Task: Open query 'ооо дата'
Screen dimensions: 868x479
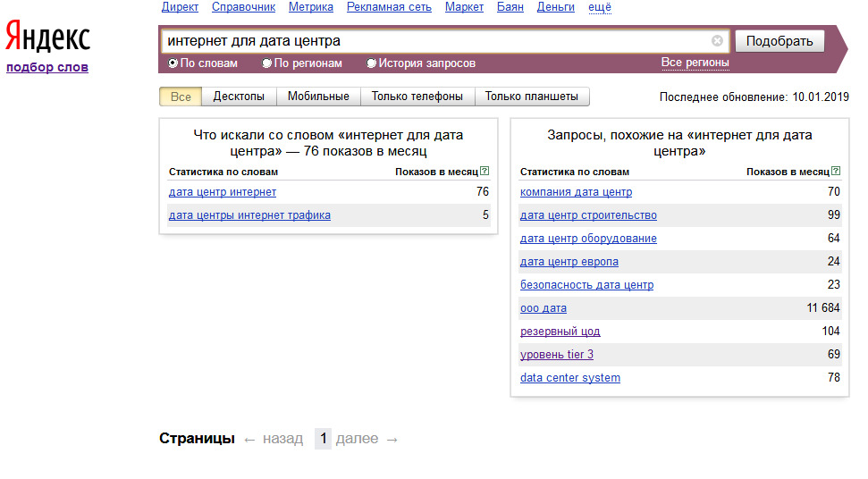Action: pos(543,308)
